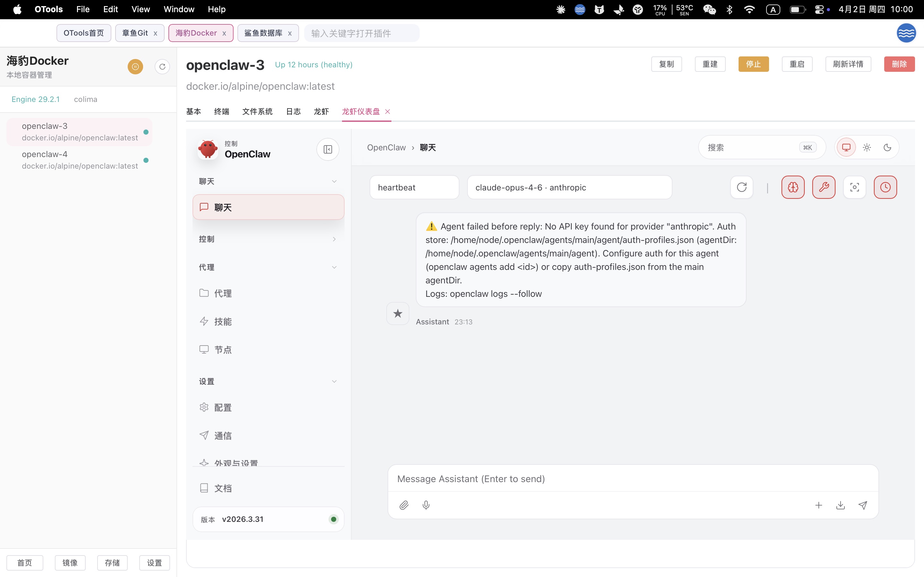Click the refresh chat icon beside model selector
The height and width of the screenshot is (577, 924).
(741, 188)
